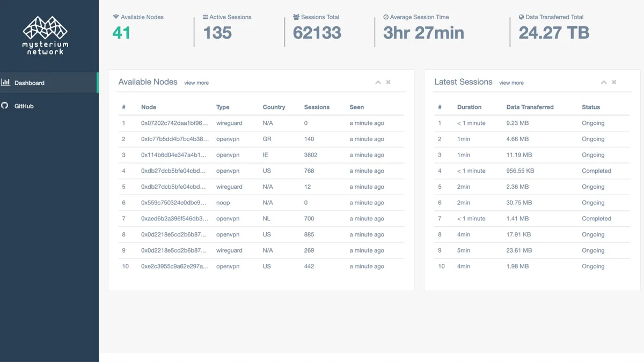The width and height of the screenshot is (644, 362).
Task: Click the 956.55 KB data cell
Action: 520,171
